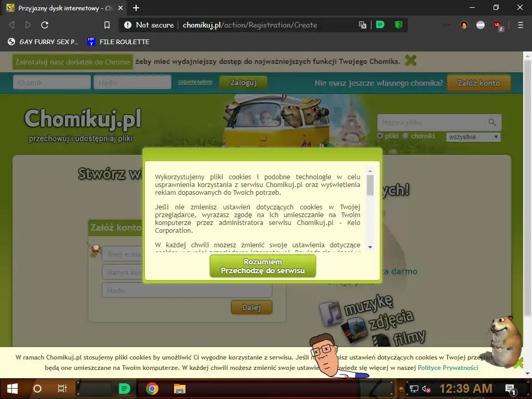Open the Windows Start menu
Screen dimensions: 532x399
pos(12,389)
